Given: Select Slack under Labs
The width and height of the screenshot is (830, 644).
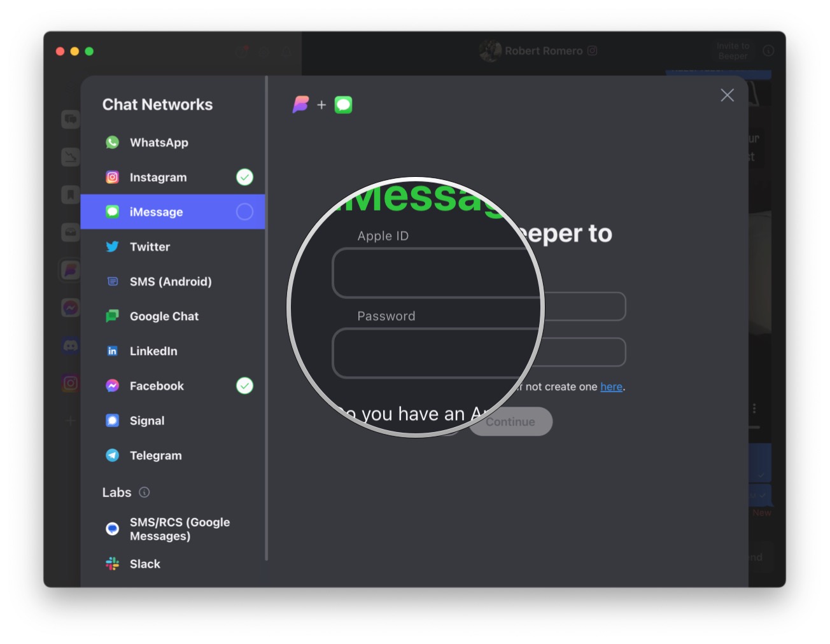Looking at the screenshot, I should click(x=172, y=564).
